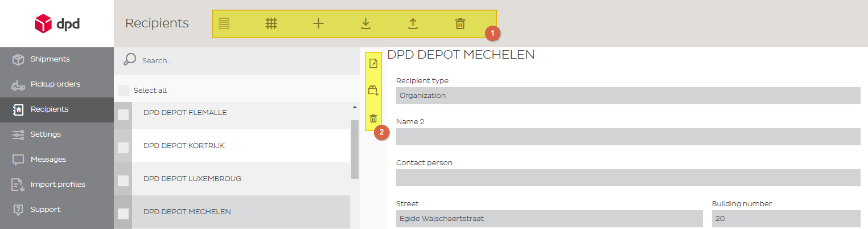Open Shipments in the sidebar
Image resolution: width=868 pixels, height=229 pixels.
pyautogui.click(x=57, y=59)
